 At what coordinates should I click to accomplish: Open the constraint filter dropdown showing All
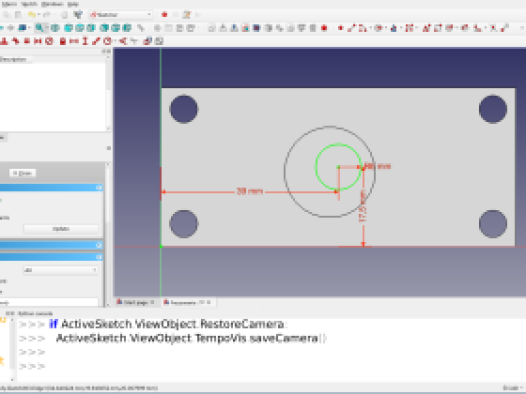tap(61, 270)
